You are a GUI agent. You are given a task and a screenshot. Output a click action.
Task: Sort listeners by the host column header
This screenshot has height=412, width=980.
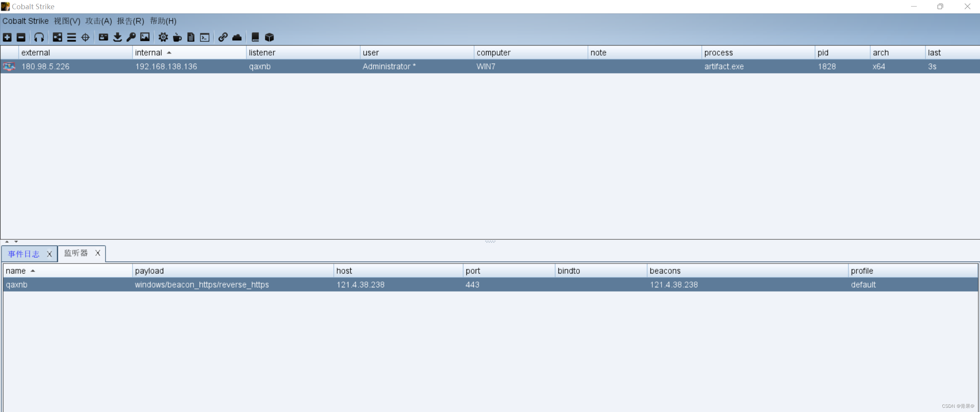[x=398, y=271]
